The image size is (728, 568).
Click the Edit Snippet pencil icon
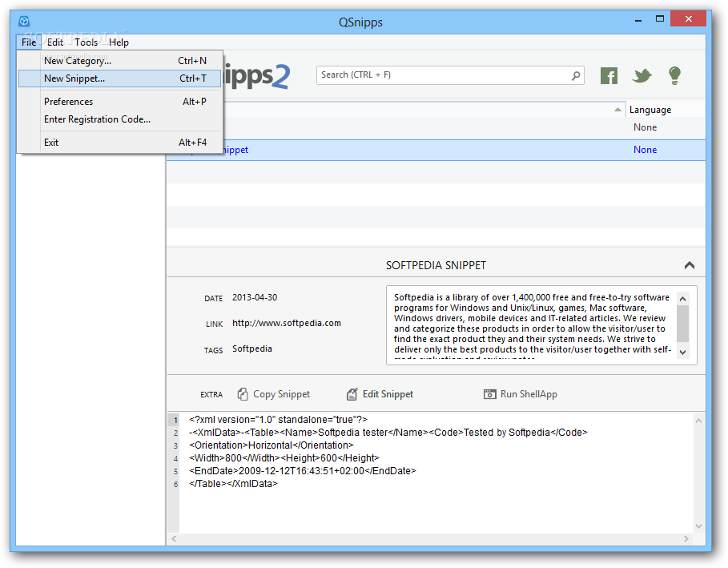pyautogui.click(x=352, y=394)
